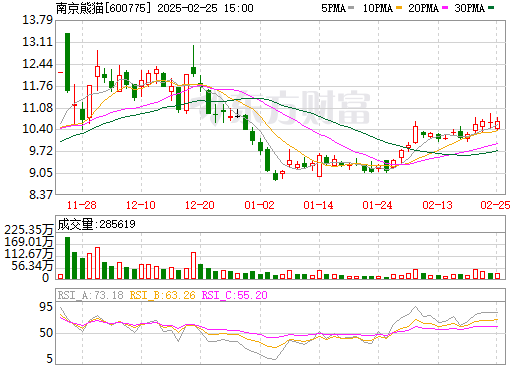Select the 02-13 date label
The height and width of the screenshot is (365, 520).
[437, 205]
